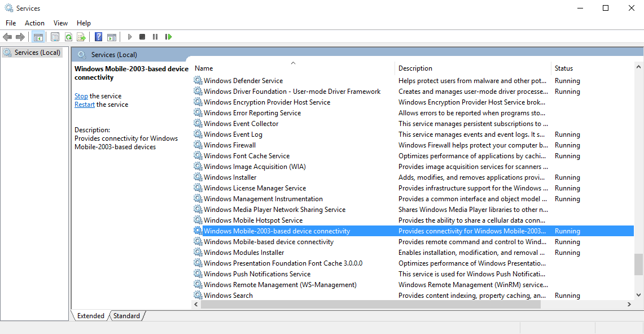644x334 pixels.
Task: Select Windows Mobile-based device connectivity row
Action: [413, 242]
